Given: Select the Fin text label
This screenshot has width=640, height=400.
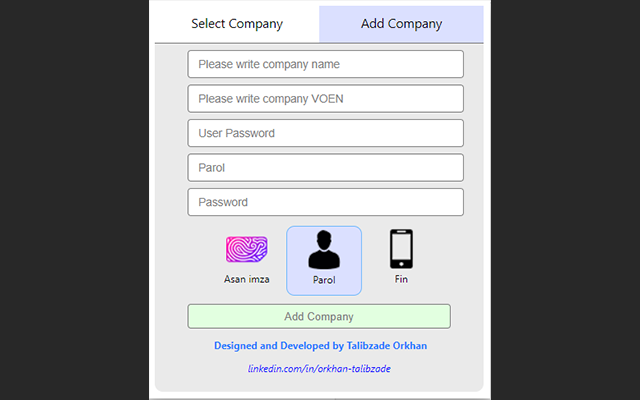Looking at the screenshot, I should pyautogui.click(x=401, y=279).
